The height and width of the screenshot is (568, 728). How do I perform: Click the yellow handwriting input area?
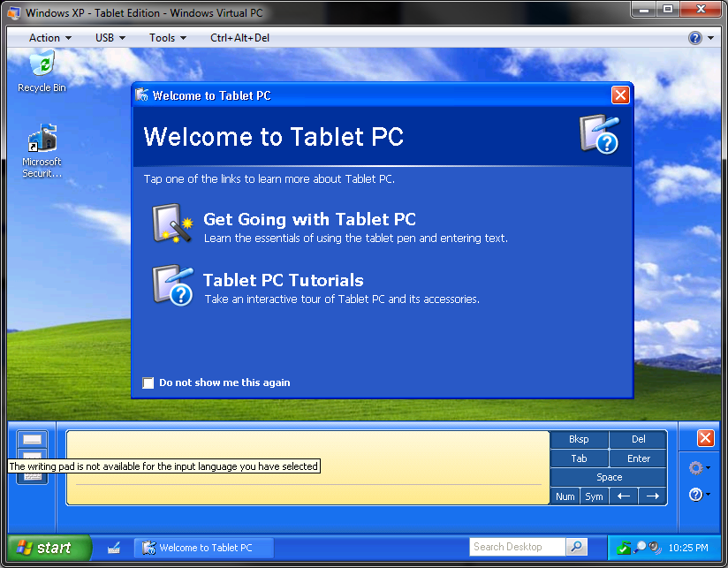(x=308, y=468)
